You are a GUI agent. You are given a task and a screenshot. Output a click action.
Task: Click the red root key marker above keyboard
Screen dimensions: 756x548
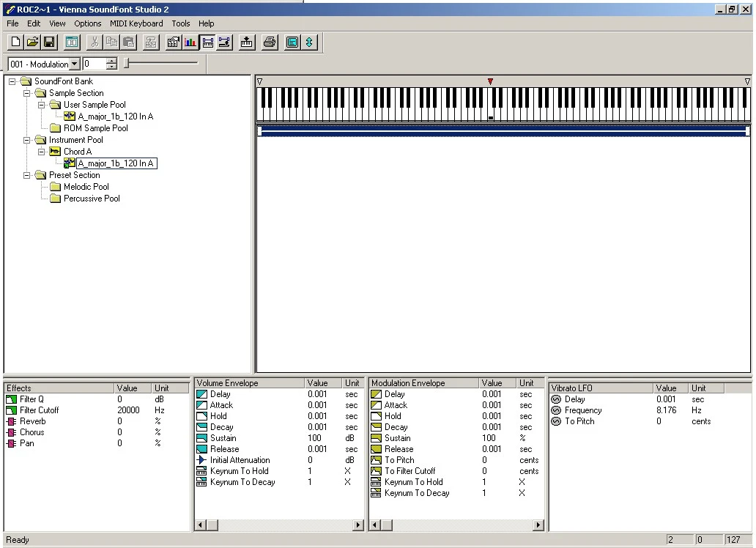(490, 81)
